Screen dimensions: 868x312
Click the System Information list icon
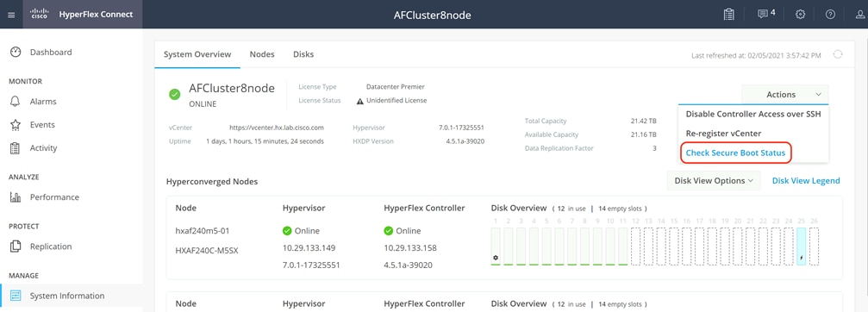pos(16,296)
